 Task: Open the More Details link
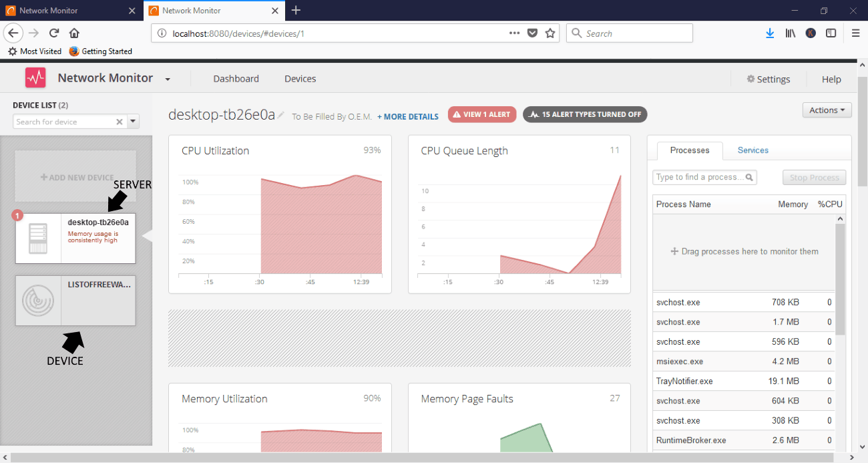tap(408, 116)
